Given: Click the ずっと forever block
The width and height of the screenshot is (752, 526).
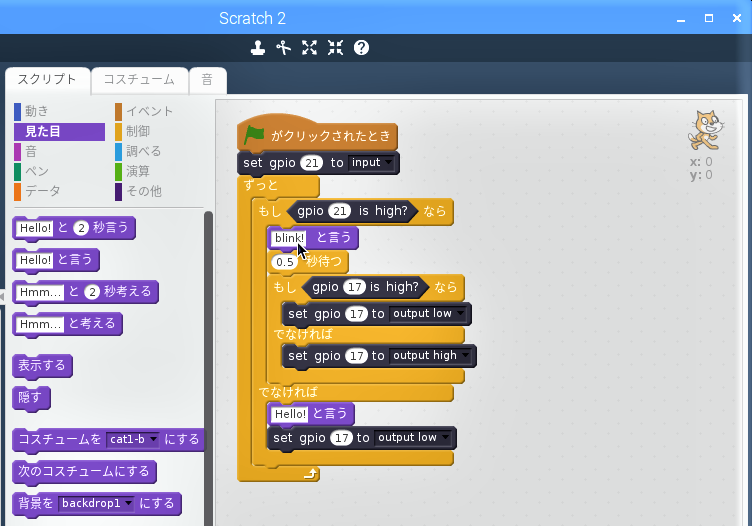Looking at the screenshot, I should point(261,186).
